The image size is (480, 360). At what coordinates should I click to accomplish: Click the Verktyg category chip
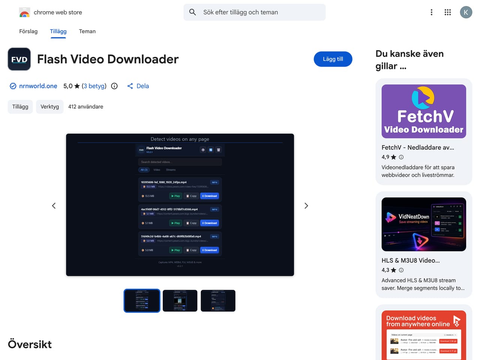[x=50, y=107]
